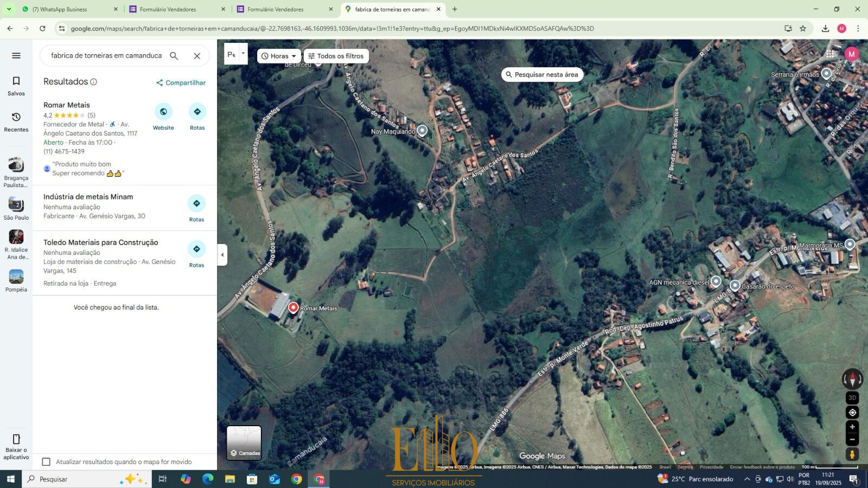The image size is (868, 488).
Task: Reset the map compass orientation
Action: point(852,379)
